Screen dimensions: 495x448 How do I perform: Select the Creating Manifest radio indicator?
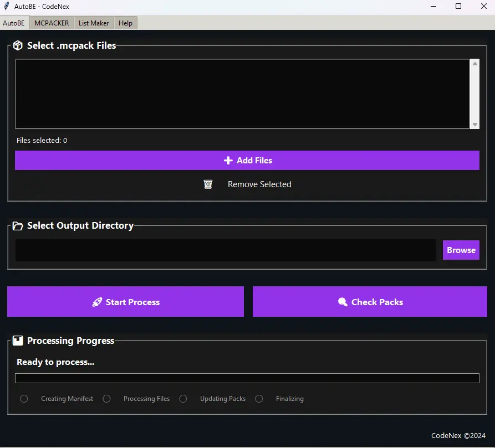24,399
